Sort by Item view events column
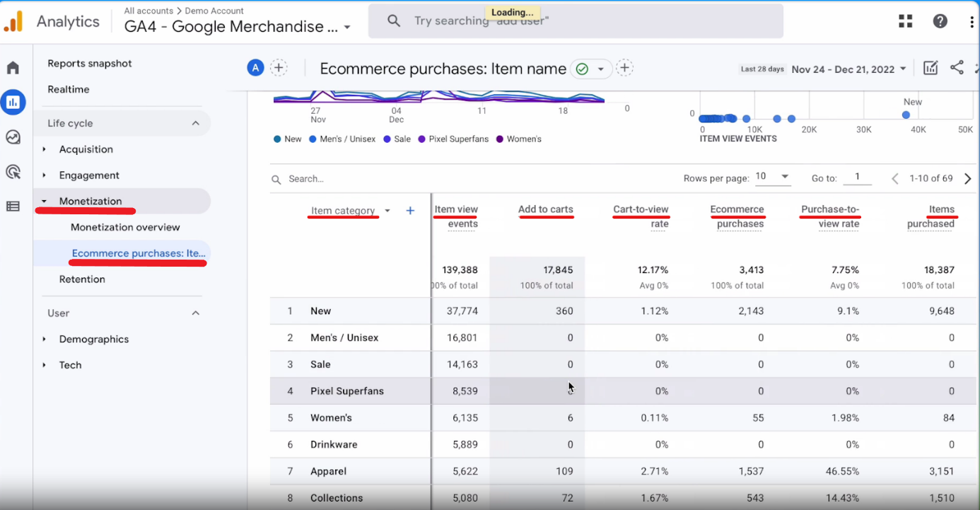This screenshot has width=980, height=510. (456, 216)
